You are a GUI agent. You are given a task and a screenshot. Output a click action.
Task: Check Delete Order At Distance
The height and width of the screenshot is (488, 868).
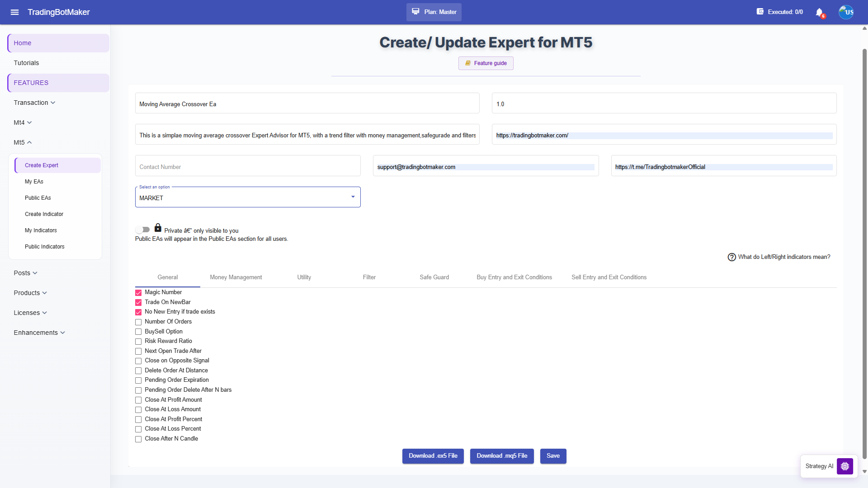point(138,371)
